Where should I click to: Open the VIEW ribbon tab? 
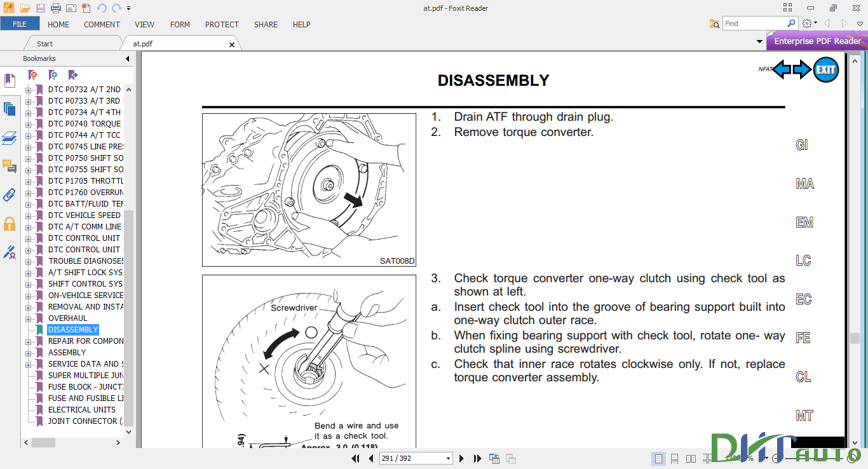(145, 24)
